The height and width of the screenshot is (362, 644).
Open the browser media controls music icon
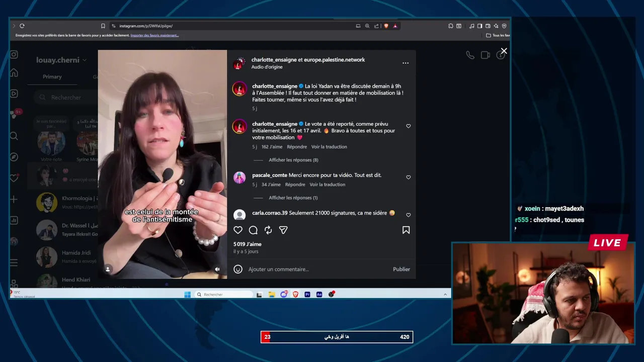472,26
